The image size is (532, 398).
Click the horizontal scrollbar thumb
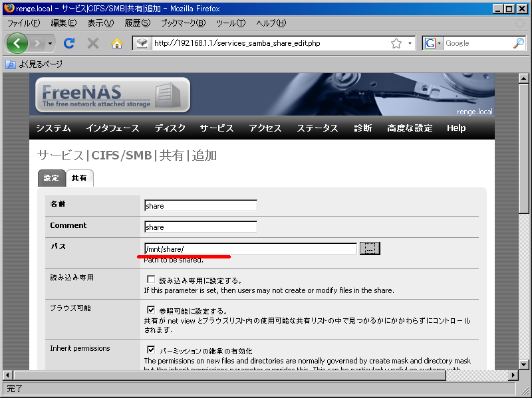tap(229, 375)
